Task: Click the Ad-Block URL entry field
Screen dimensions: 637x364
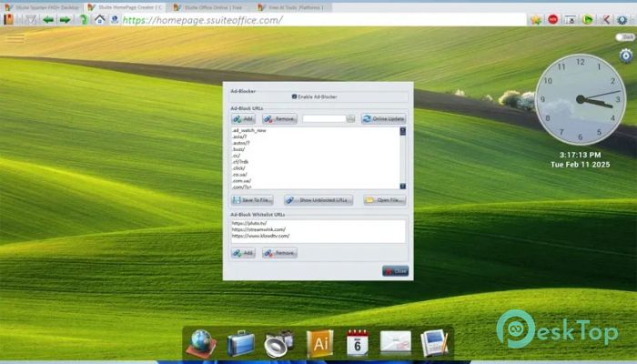Action: (x=324, y=118)
